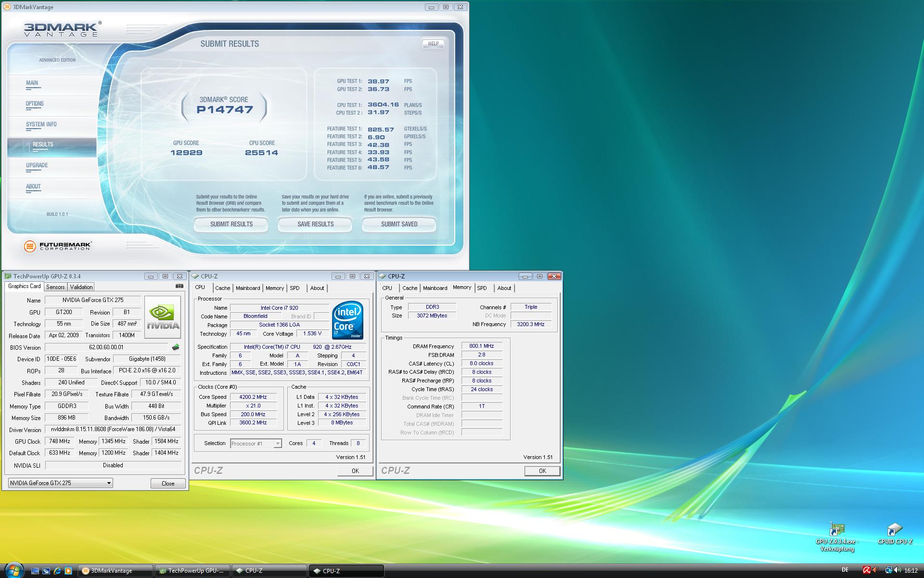Open the Processor #1 selection dropdown

point(278,444)
